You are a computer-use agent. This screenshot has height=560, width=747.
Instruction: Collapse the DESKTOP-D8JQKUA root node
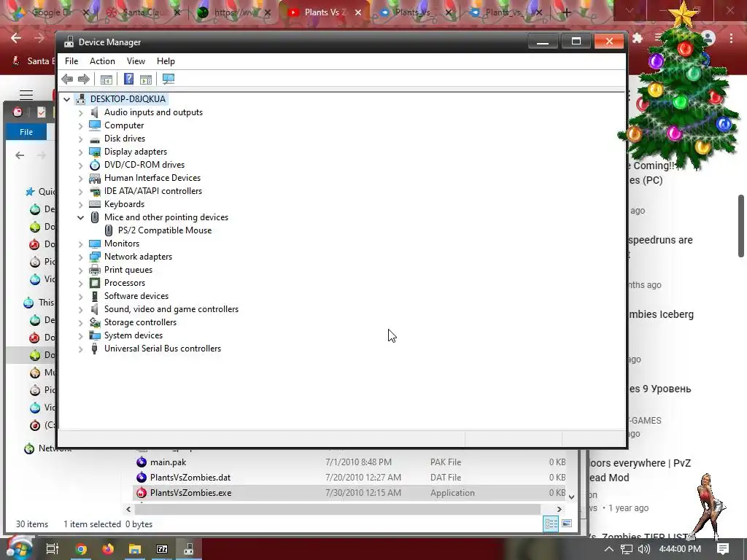(x=66, y=99)
